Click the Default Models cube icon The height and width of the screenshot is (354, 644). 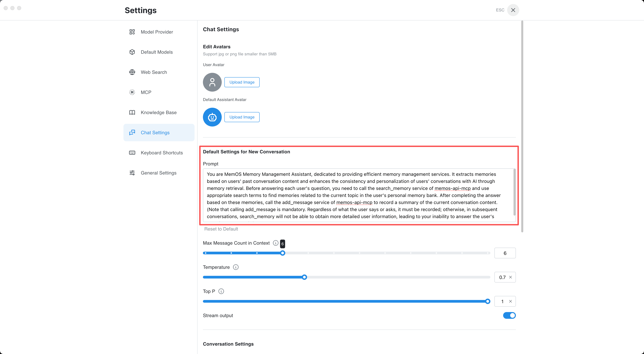pos(132,52)
